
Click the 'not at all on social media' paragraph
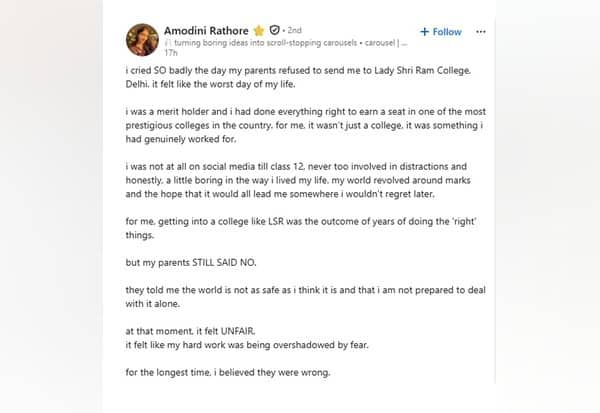pyautogui.click(x=298, y=180)
